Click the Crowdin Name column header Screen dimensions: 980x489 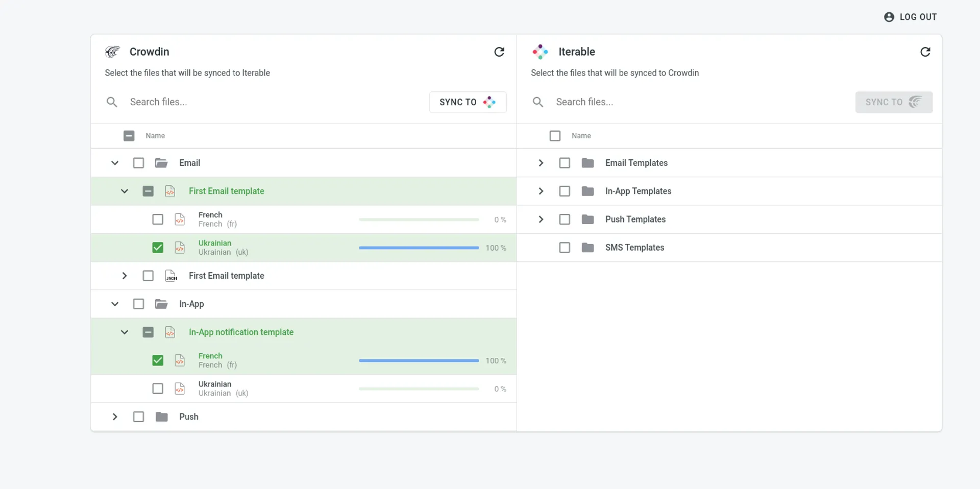click(x=155, y=136)
